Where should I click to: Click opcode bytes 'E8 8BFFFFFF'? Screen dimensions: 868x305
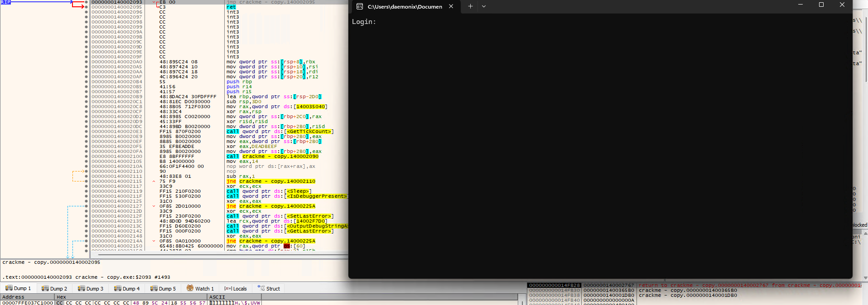(x=177, y=157)
